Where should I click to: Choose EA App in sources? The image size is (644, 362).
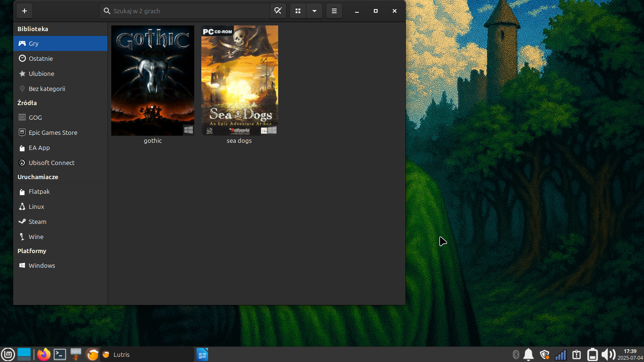click(60, 148)
